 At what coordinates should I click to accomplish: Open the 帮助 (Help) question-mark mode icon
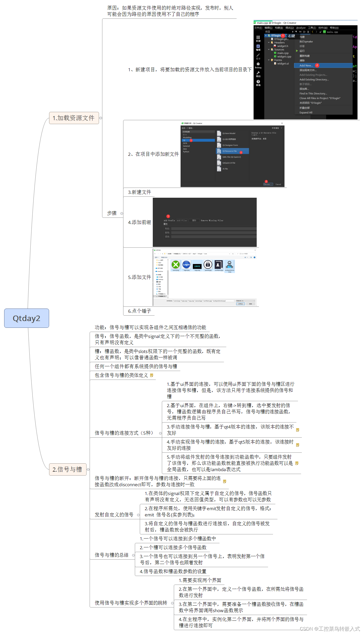pos(258,83)
